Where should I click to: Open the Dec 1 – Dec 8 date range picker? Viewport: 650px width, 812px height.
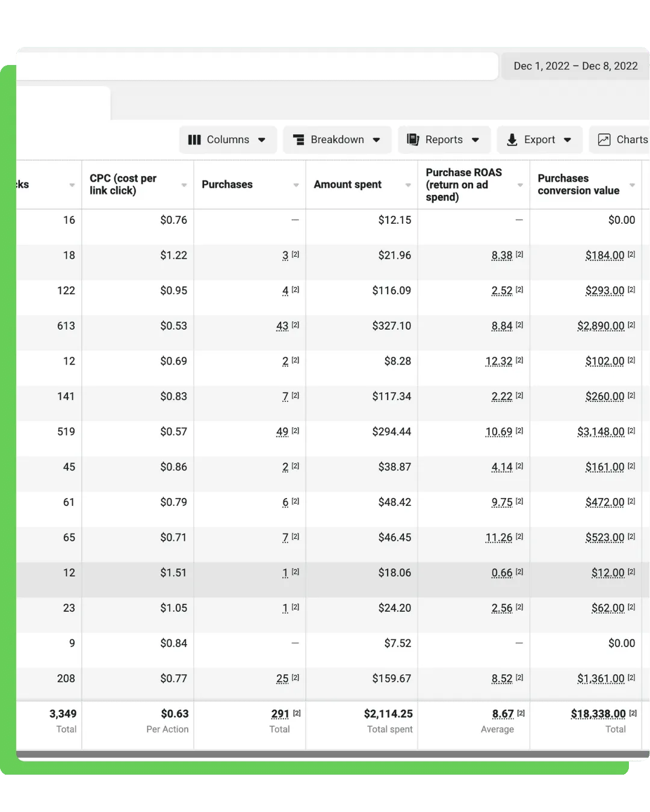point(575,66)
